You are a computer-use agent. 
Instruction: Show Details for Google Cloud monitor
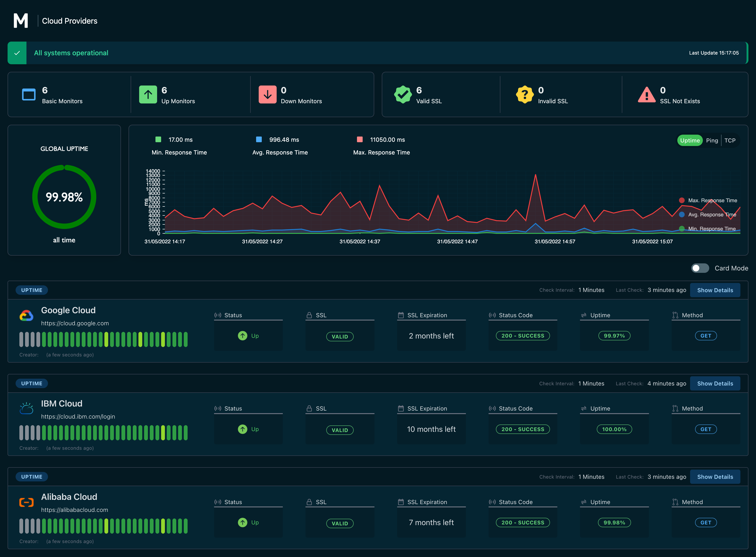[x=715, y=290]
